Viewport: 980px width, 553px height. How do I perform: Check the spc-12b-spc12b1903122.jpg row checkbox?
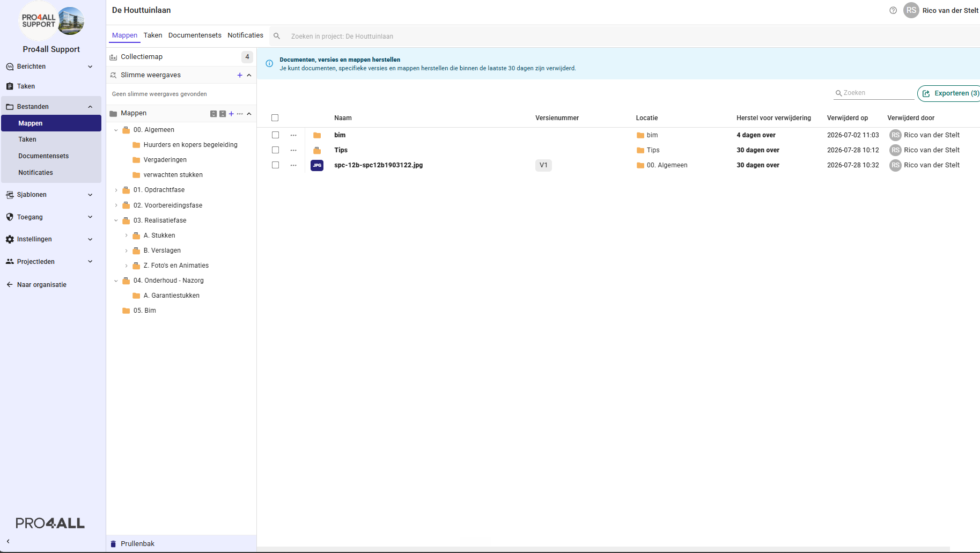point(275,165)
